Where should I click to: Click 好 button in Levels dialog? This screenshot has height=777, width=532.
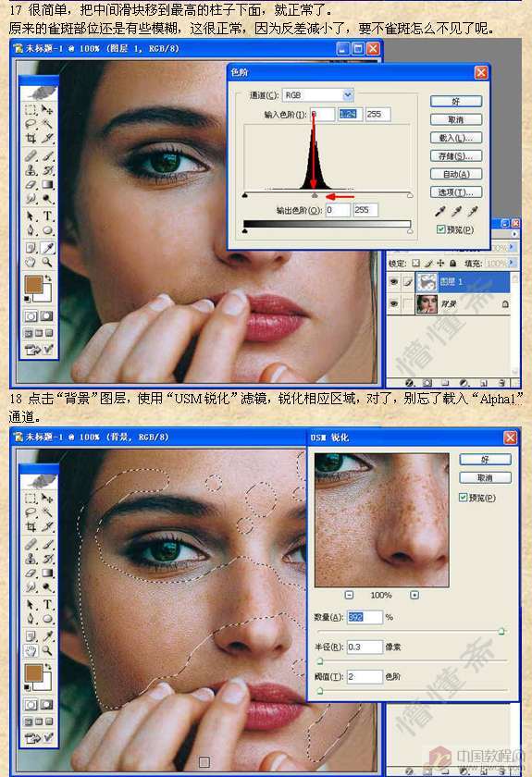click(x=455, y=101)
